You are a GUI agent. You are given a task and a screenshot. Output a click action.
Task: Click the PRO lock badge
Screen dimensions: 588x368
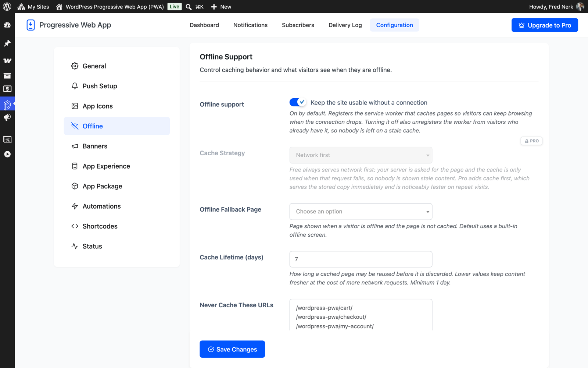click(531, 141)
